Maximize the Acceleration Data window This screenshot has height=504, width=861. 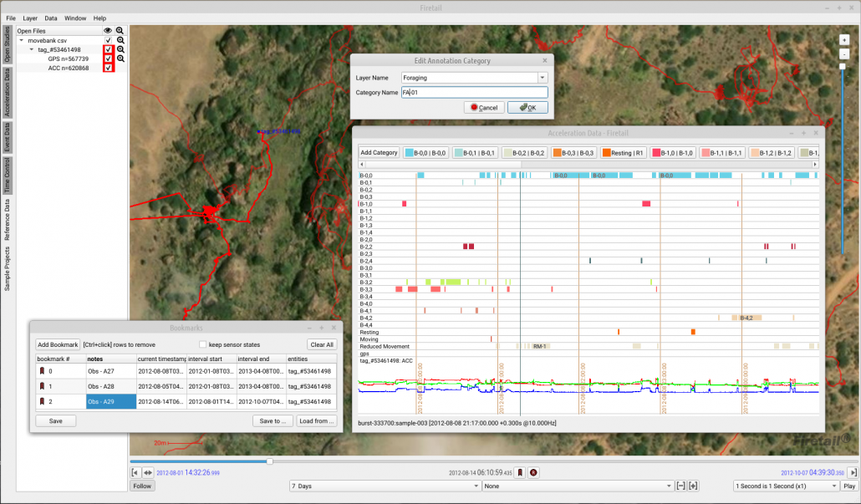(x=803, y=133)
